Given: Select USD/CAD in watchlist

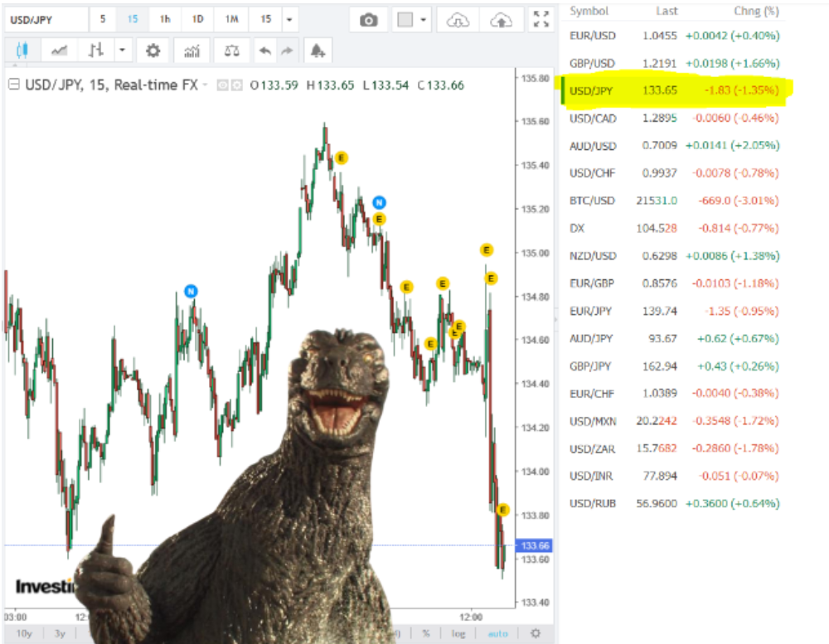Looking at the screenshot, I should point(674,118).
